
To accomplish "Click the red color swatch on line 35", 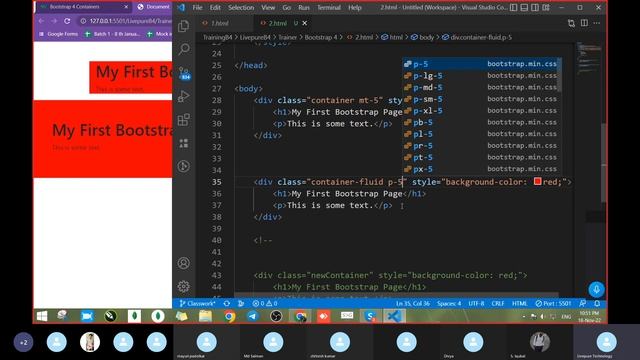I will click(538, 182).
